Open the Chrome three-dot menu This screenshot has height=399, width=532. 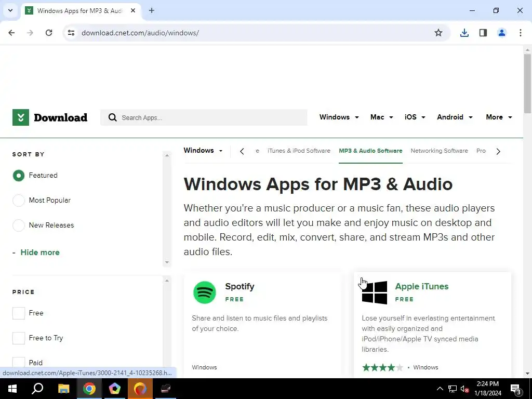click(521, 33)
